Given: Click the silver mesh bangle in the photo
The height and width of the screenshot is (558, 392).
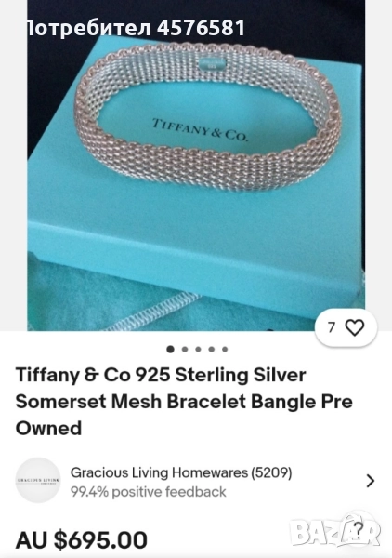Looking at the screenshot, I should [208, 117].
